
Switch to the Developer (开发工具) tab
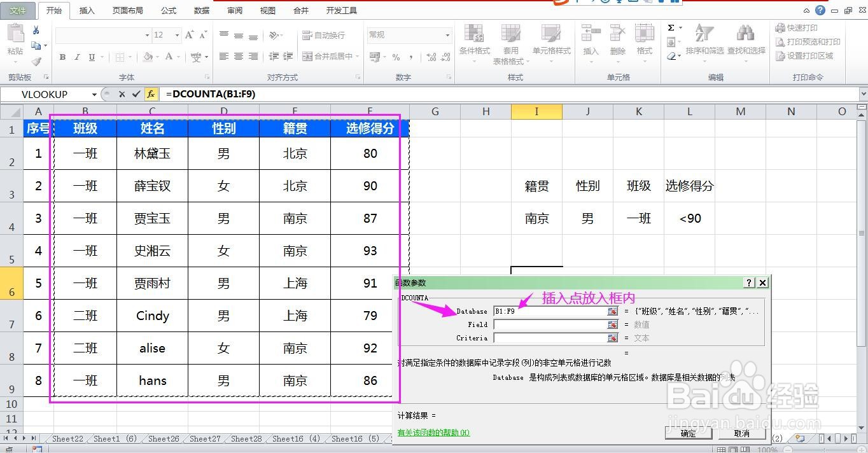(x=342, y=10)
